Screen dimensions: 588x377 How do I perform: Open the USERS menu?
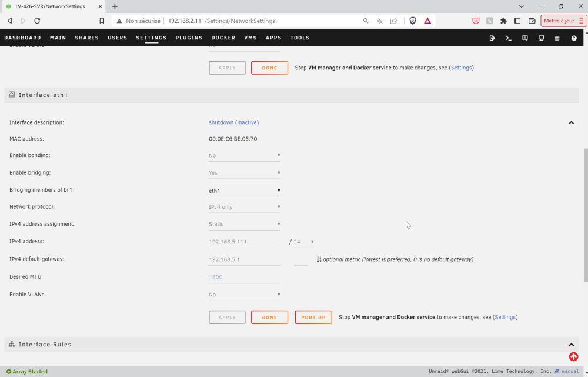click(x=118, y=38)
